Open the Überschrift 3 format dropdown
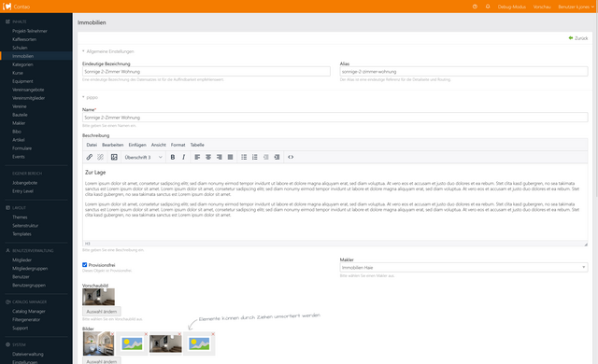The width and height of the screenshot is (598, 364). click(143, 157)
